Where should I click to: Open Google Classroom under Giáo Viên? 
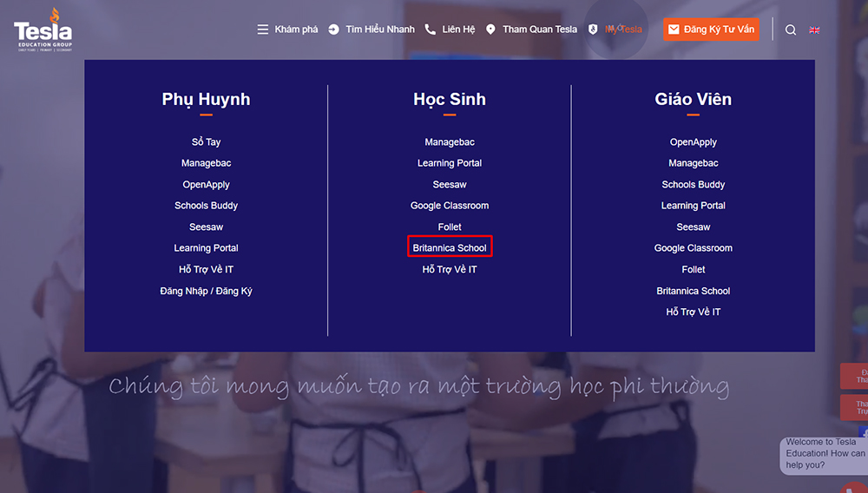[693, 248]
